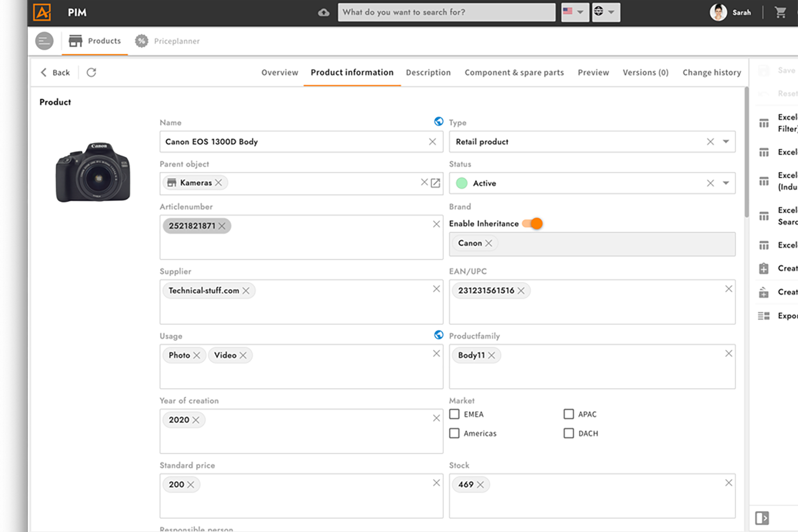Select the Americas checkbox
Image resolution: width=798 pixels, height=532 pixels.
455,433
